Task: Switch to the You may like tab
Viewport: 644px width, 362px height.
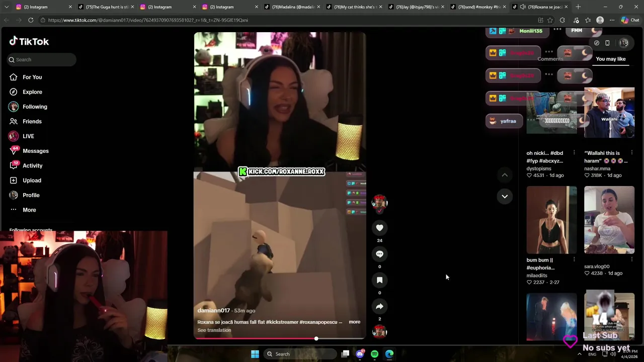Action: point(610,59)
